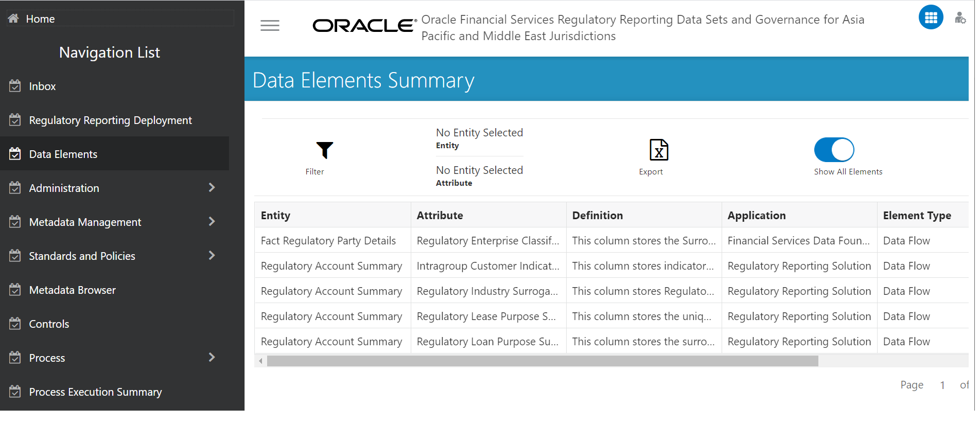Select Regulatory Industry Surroga... attribute cell
The image size is (980, 442).
coord(488,291)
